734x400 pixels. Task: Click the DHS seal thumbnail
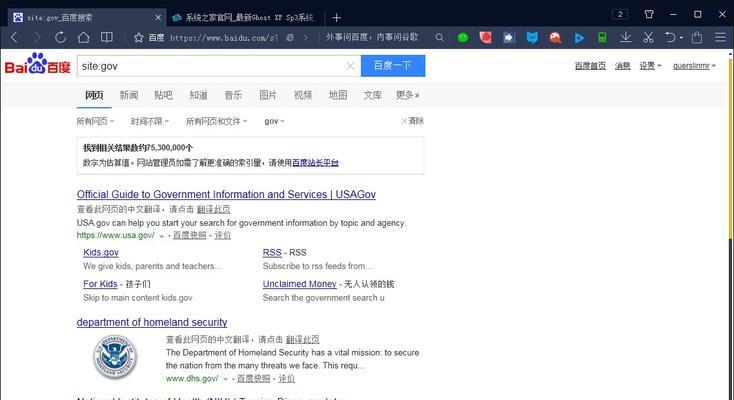pyautogui.click(x=115, y=357)
